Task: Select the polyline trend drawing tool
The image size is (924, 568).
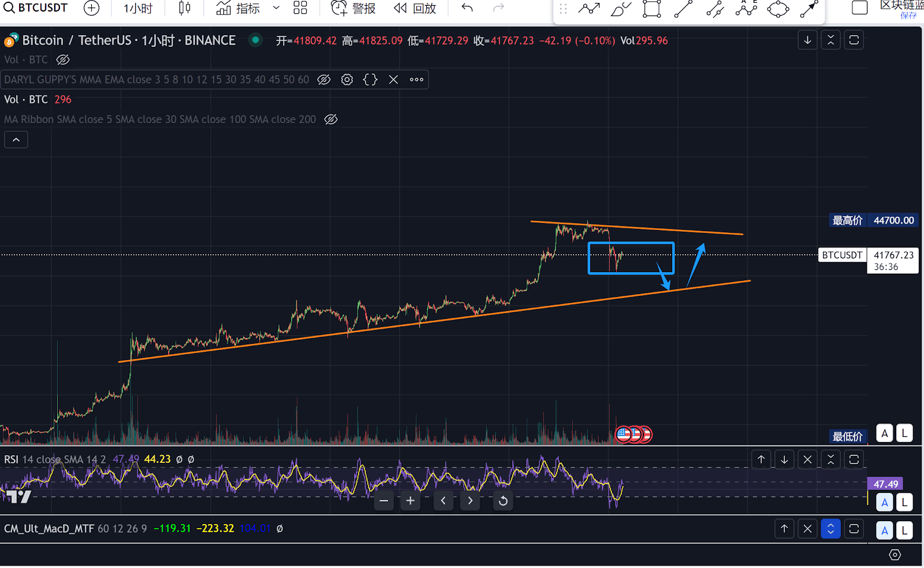Action: click(589, 9)
